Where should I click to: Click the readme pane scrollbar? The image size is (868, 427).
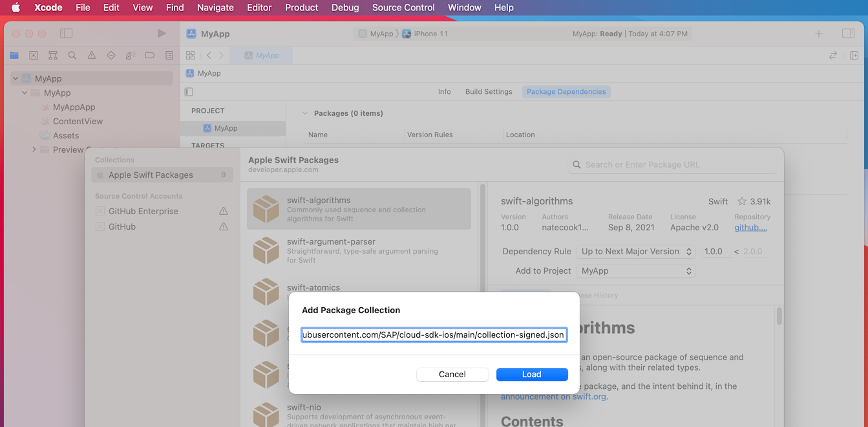[x=779, y=316]
